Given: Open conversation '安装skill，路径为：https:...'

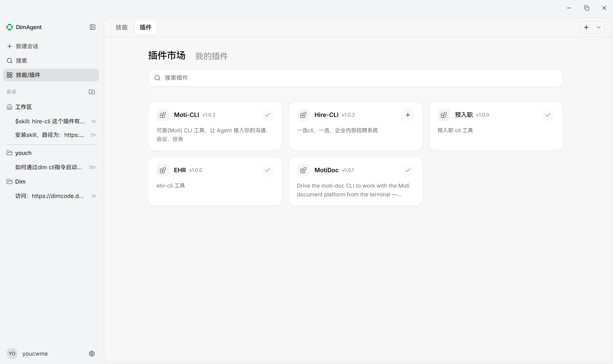Looking at the screenshot, I should tap(51, 135).
